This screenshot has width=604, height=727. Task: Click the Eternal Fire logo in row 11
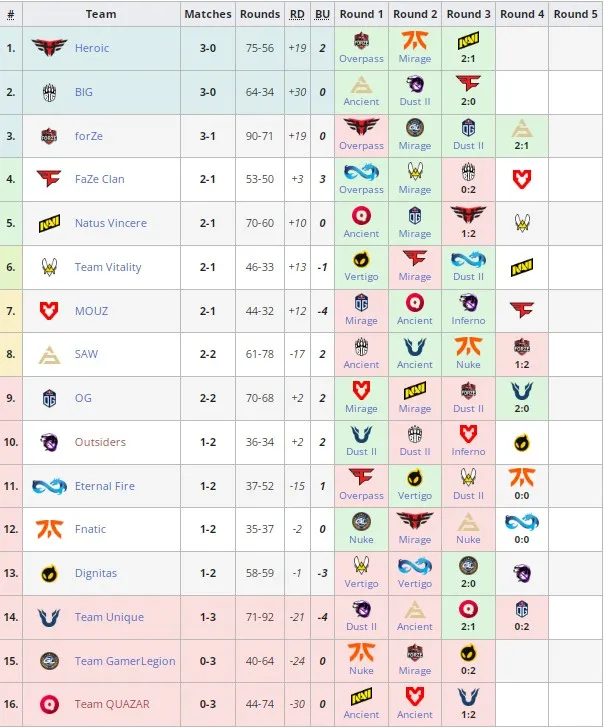[x=49, y=486]
